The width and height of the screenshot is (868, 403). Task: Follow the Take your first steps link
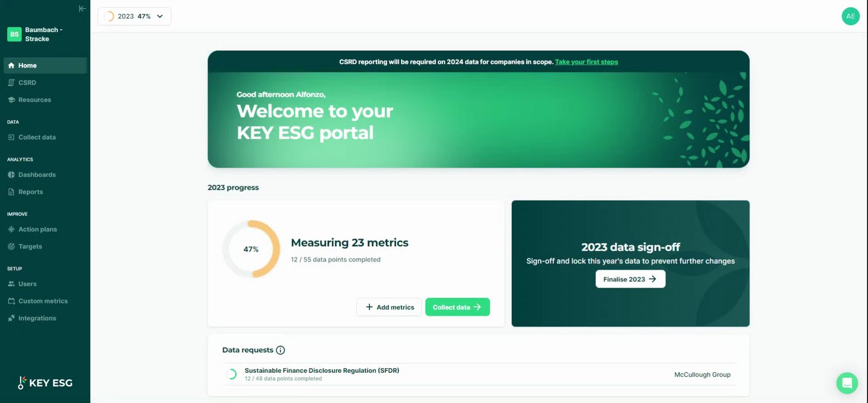pos(586,62)
